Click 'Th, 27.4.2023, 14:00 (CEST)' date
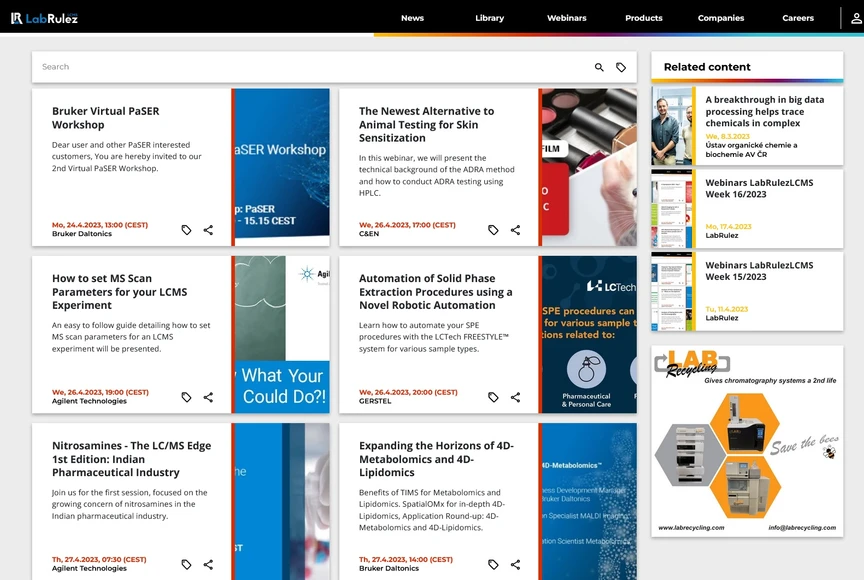This screenshot has width=864, height=580. pyautogui.click(x=406, y=560)
